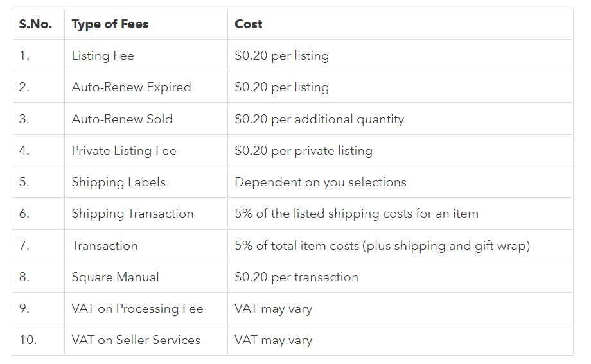Image resolution: width=591 pixels, height=364 pixels.
Task: Select the "Listing Fee" cell
Action: tap(103, 56)
